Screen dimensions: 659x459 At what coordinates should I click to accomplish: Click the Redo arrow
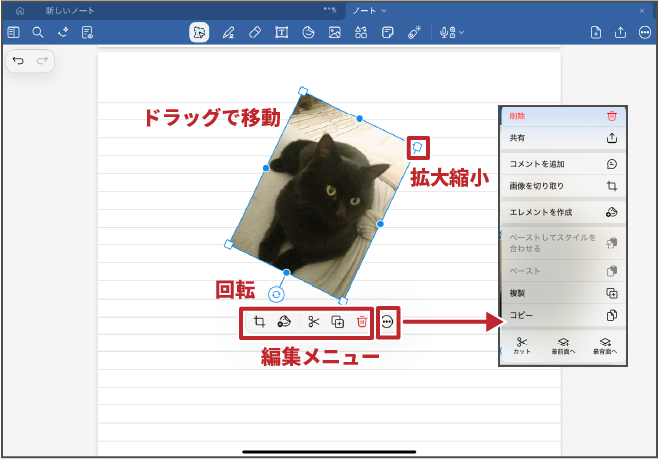[x=42, y=61]
